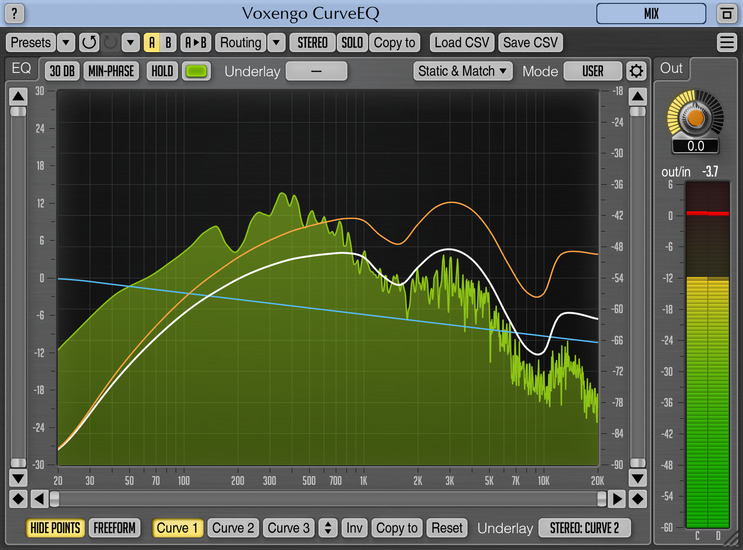Open the Static & Match dropdown
The image size is (743, 550).
point(462,71)
